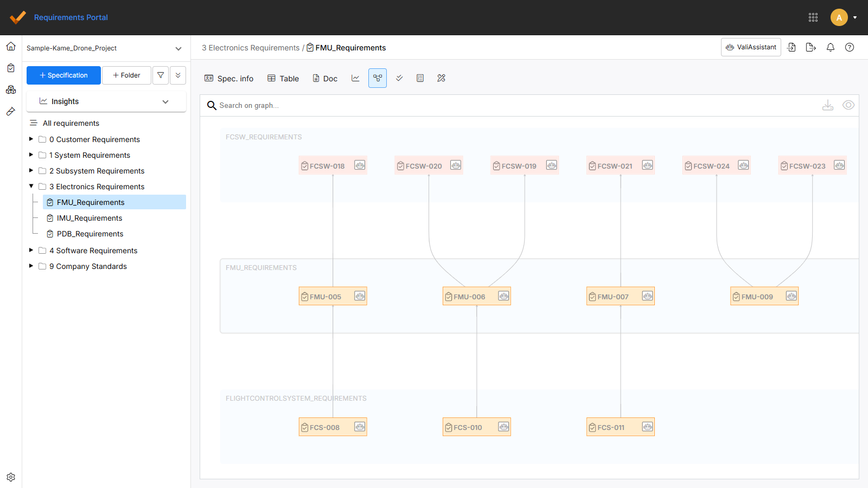Create a new Specification
Viewport: 868px width, 488px height.
point(63,75)
